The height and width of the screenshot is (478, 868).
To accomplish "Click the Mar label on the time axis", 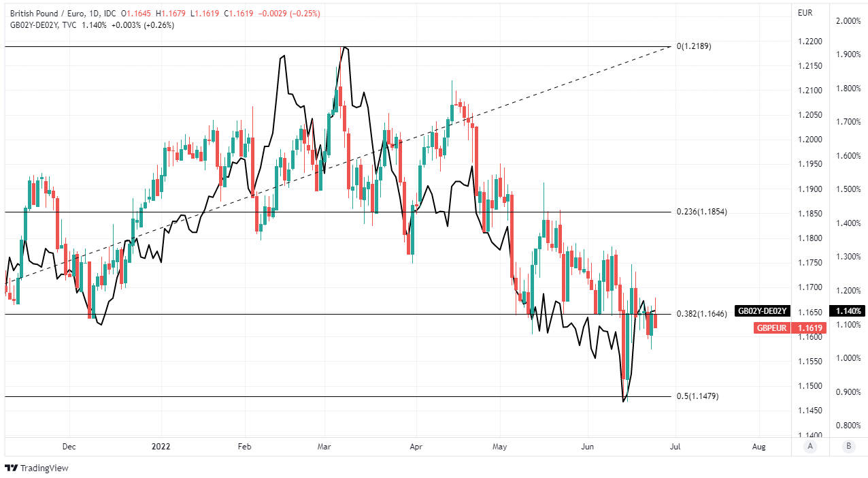I will coord(324,447).
